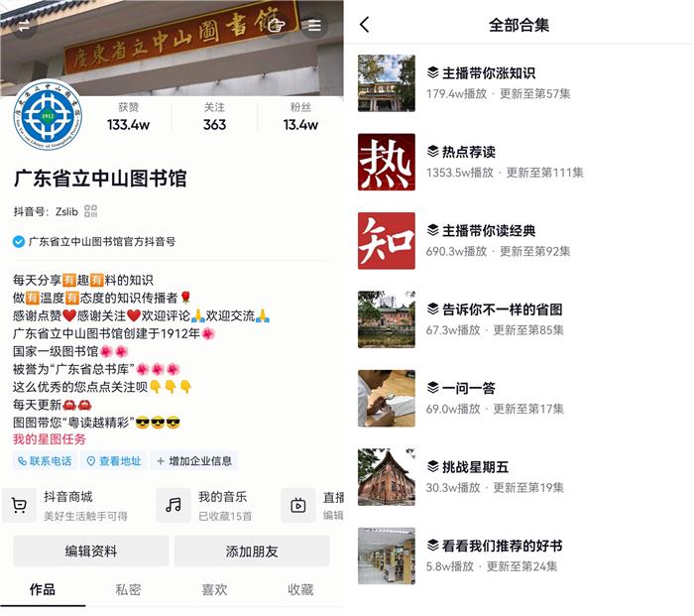This screenshot has height=616, width=694.
Task: Open the 我的星图任务 link
Action: [x=50, y=439]
